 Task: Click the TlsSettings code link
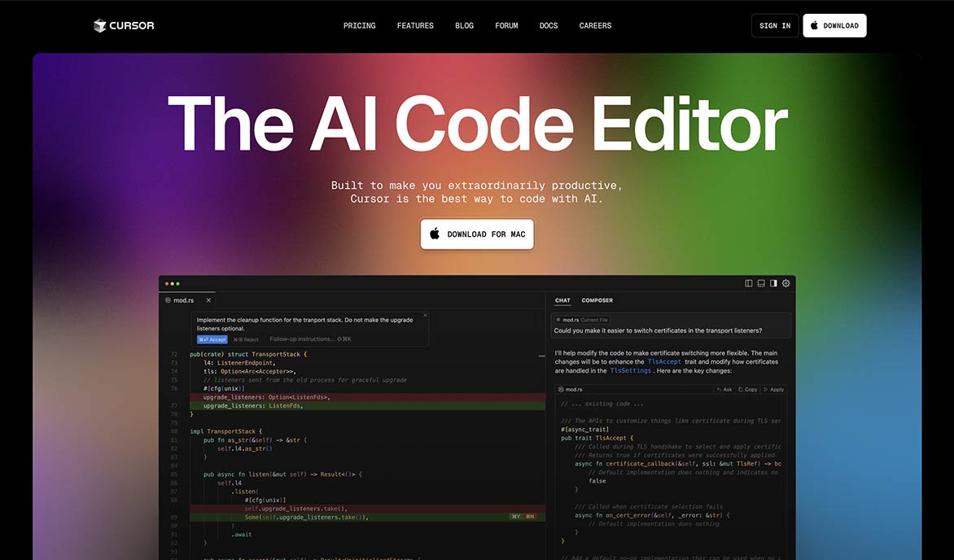pyautogui.click(x=630, y=370)
